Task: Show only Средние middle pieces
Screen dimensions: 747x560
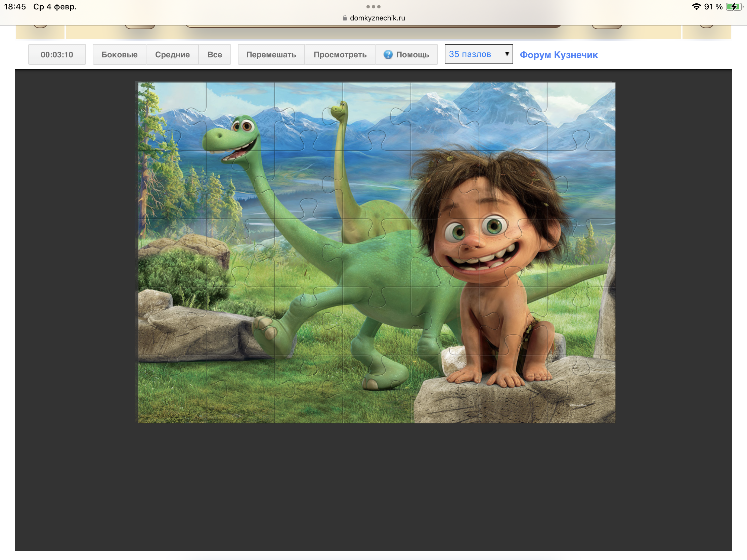Action: (x=172, y=54)
